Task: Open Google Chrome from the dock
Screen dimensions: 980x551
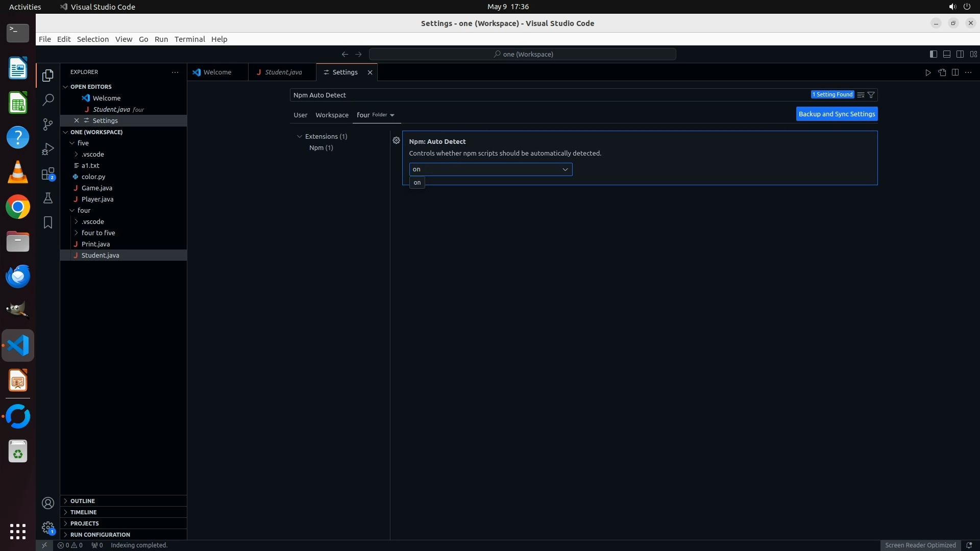Action: (x=18, y=207)
